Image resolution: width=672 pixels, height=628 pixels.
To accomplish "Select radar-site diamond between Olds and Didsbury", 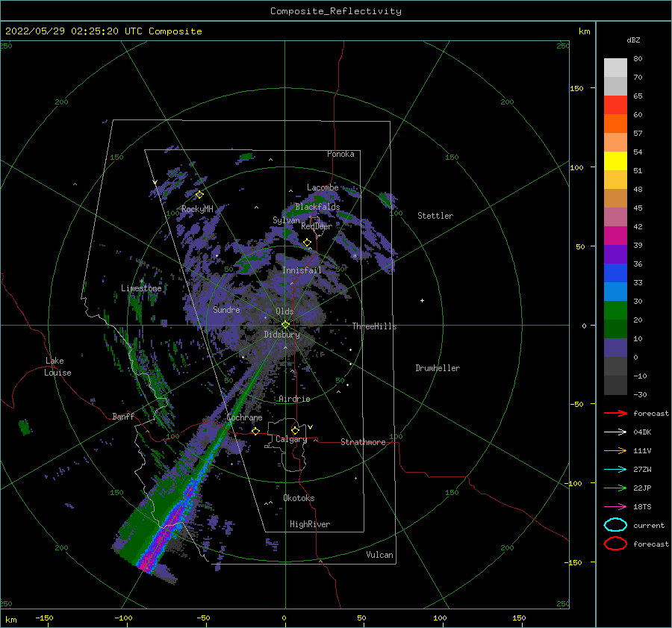I will 285,325.
